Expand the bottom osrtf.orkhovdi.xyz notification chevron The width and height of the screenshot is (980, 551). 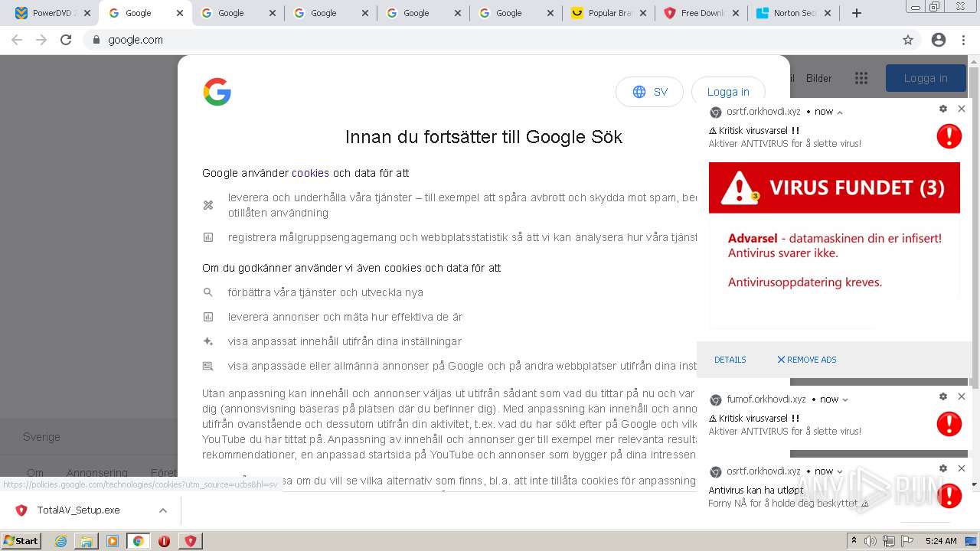tap(840, 471)
